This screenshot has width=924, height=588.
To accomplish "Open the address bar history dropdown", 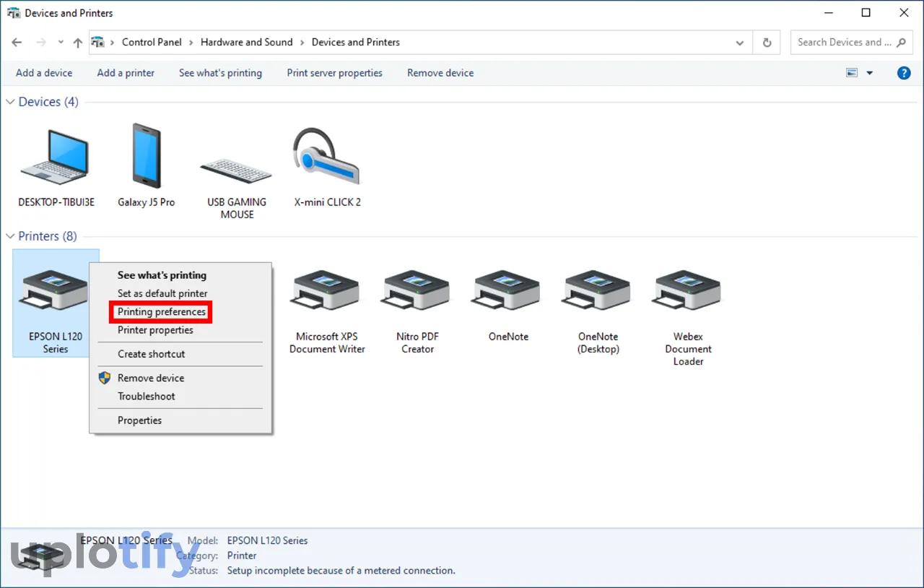I will pos(740,43).
